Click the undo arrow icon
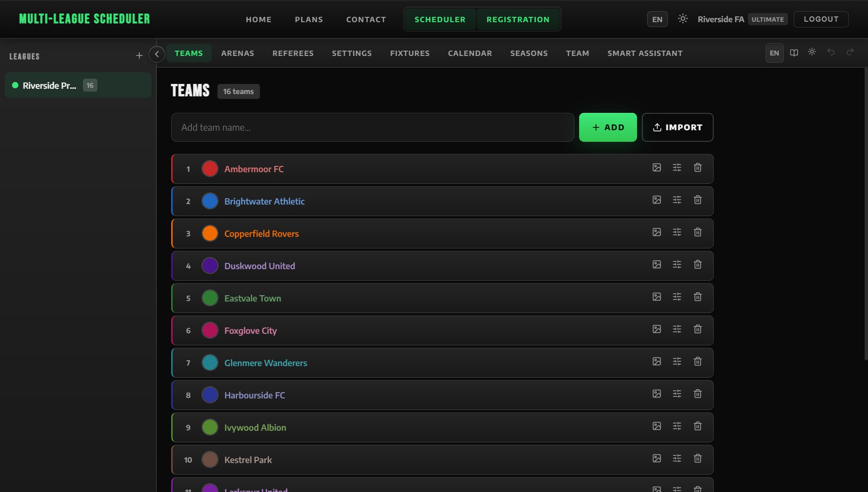The width and height of the screenshot is (868, 492). tap(831, 52)
